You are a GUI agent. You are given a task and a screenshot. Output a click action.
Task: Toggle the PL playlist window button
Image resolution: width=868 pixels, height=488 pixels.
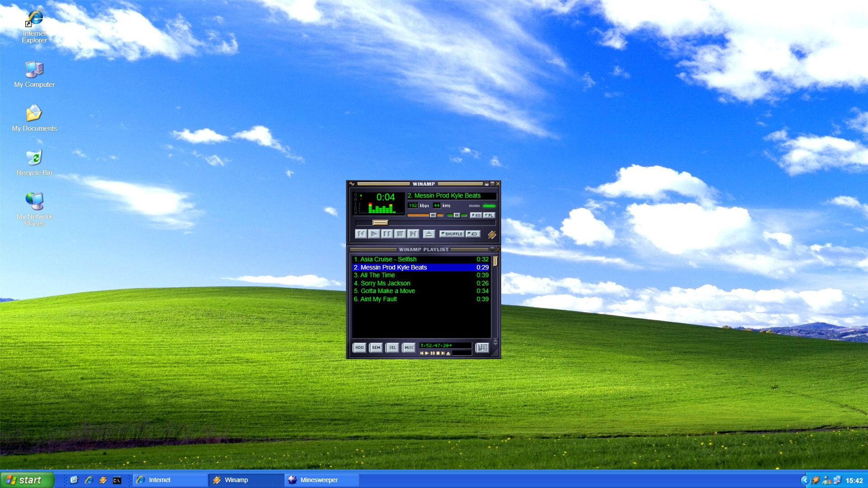pyautogui.click(x=489, y=215)
